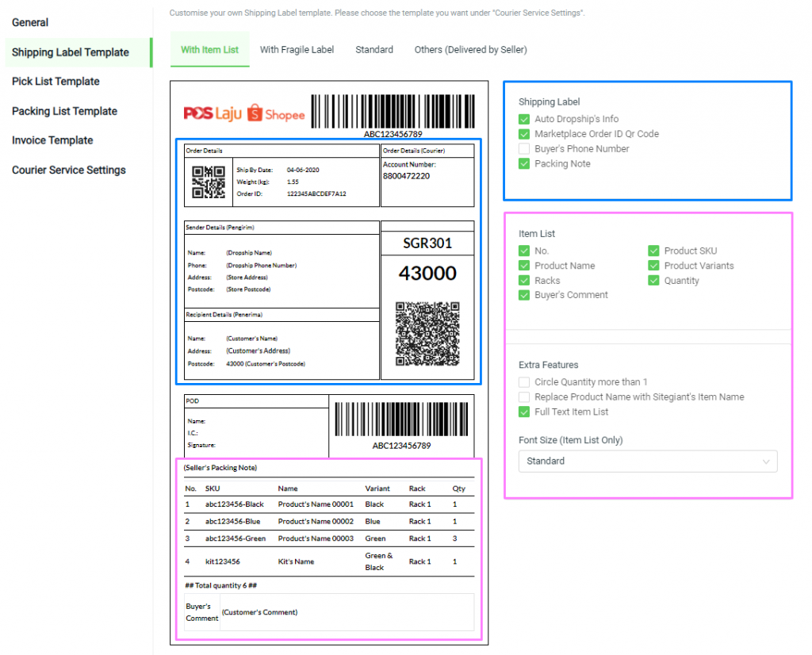Click Order ID 122345ABCDEF7A12
This screenshot has width=812, height=655.
pos(316,194)
